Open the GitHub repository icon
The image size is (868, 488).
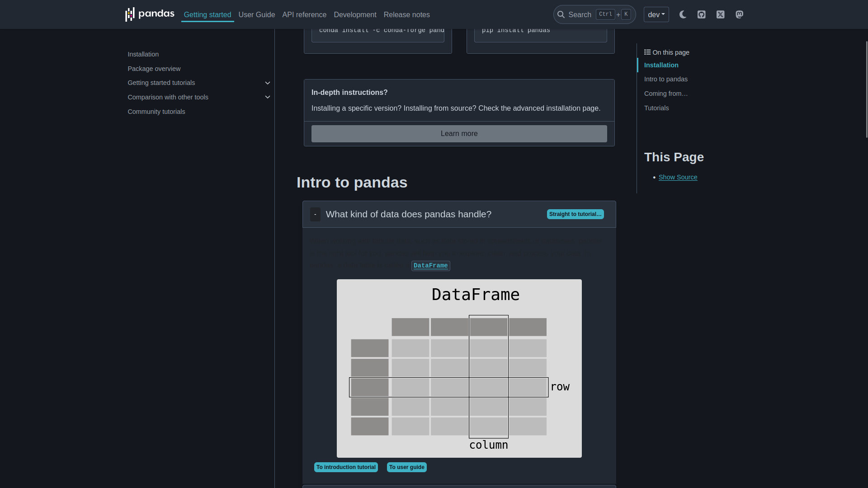pos(702,14)
